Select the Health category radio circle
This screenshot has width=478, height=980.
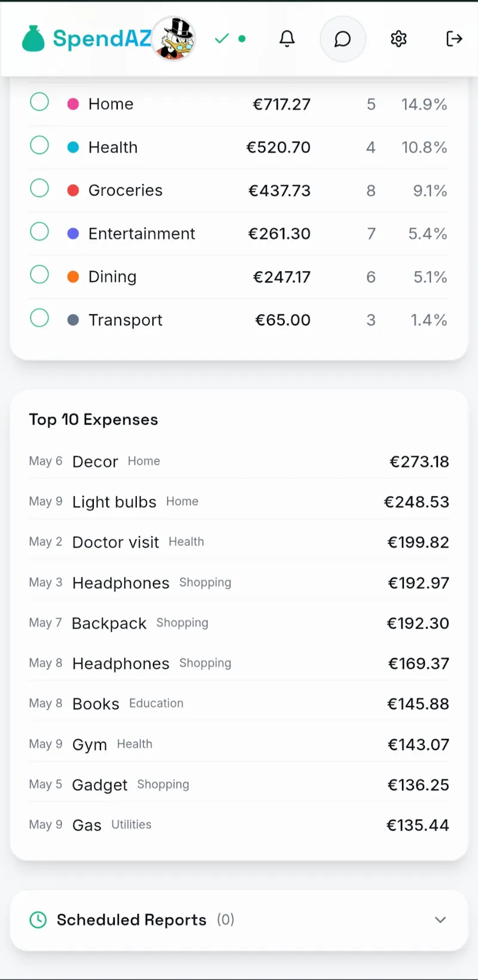click(x=39, y=145)
